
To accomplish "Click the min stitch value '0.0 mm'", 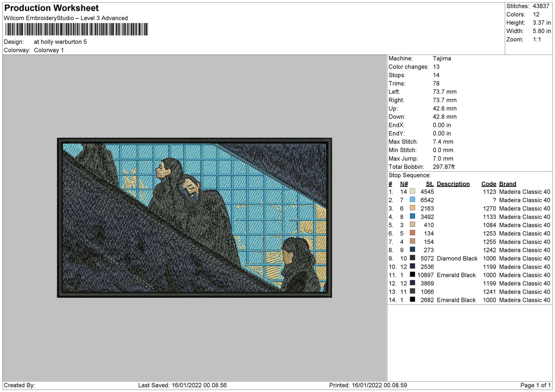I will tap(443, 150).
